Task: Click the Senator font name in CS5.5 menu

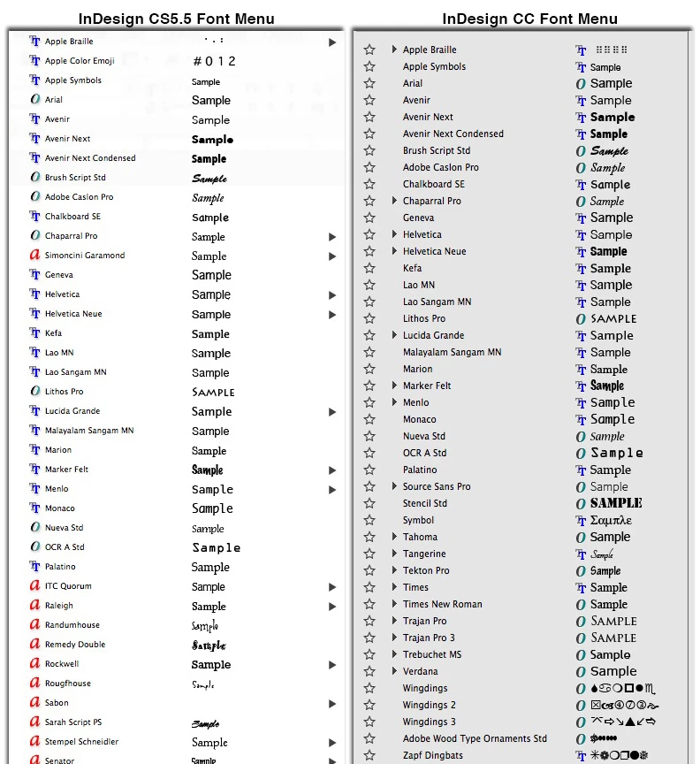Action: click(59, 760)
